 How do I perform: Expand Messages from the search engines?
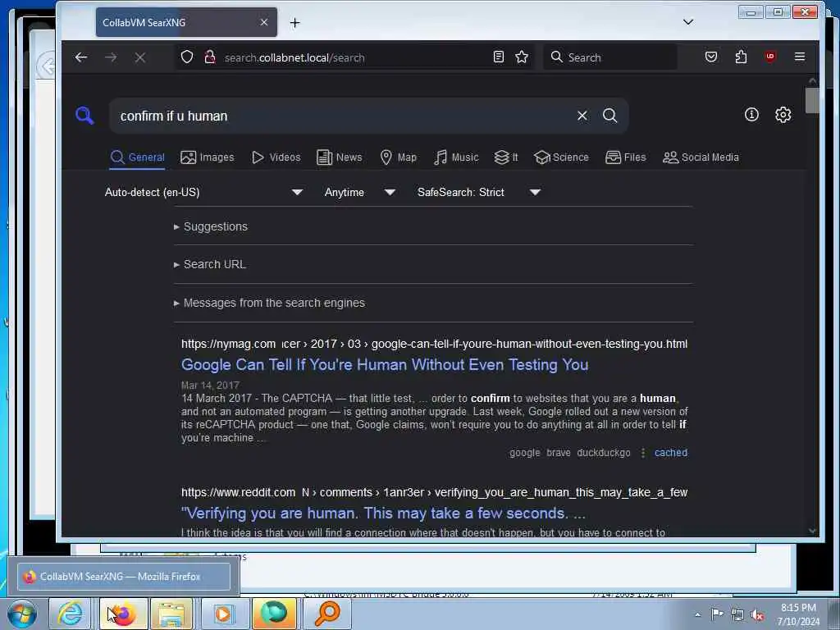[269, 304]
